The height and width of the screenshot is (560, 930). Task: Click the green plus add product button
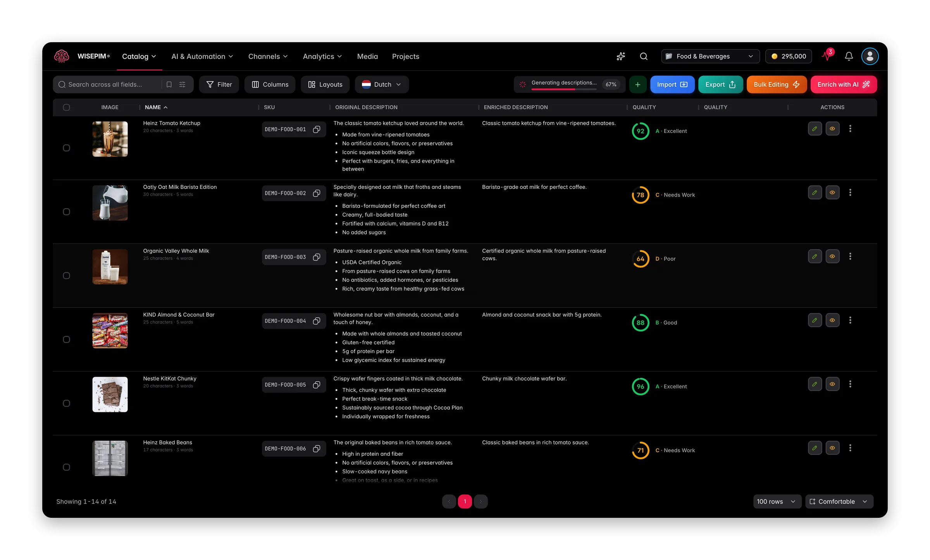pyautogui.click(x=637, y=84)
